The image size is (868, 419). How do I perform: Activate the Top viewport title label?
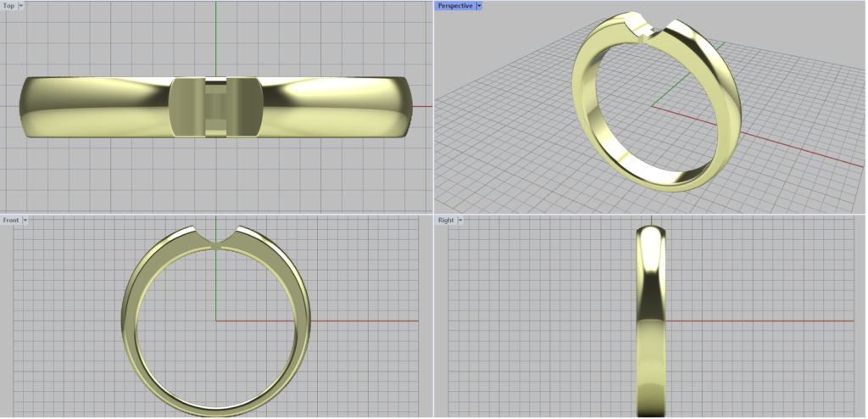pos(9,6)
